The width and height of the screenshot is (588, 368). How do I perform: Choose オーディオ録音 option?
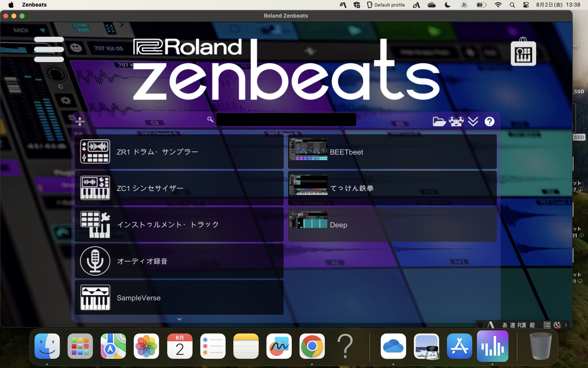click(x=179, y=261)
